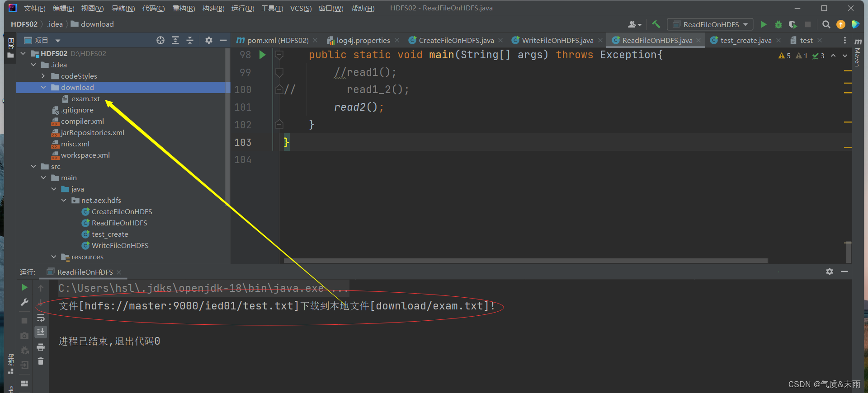Screen dimensions: 868x393
Task: Click the editor horizontal scrollbar
Action: point(525,261)
